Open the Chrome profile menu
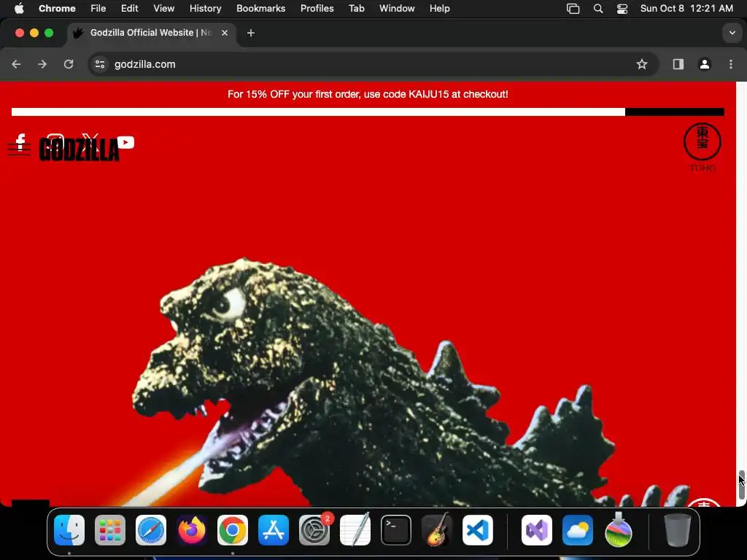 click(705, 64)
